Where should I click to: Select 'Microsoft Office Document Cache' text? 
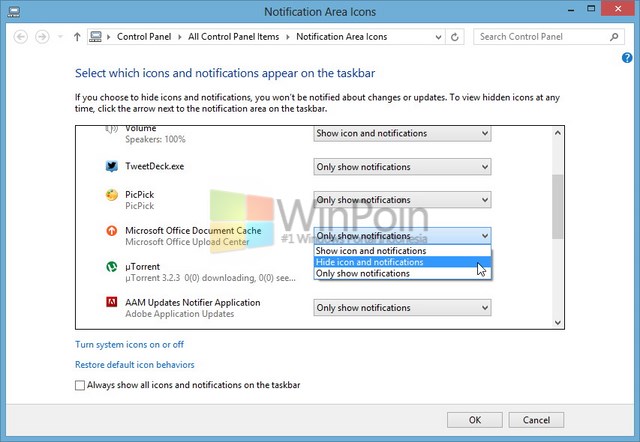(x=193, y=231)
